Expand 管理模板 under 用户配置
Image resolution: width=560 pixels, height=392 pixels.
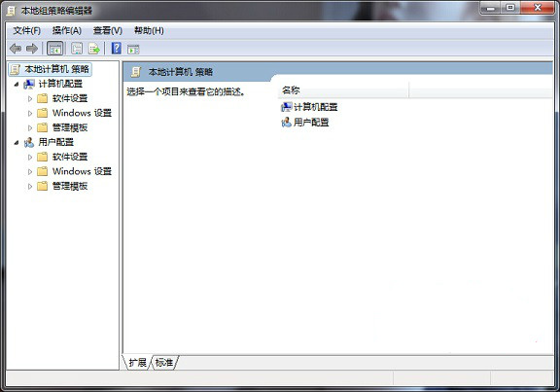pos(30,186)
